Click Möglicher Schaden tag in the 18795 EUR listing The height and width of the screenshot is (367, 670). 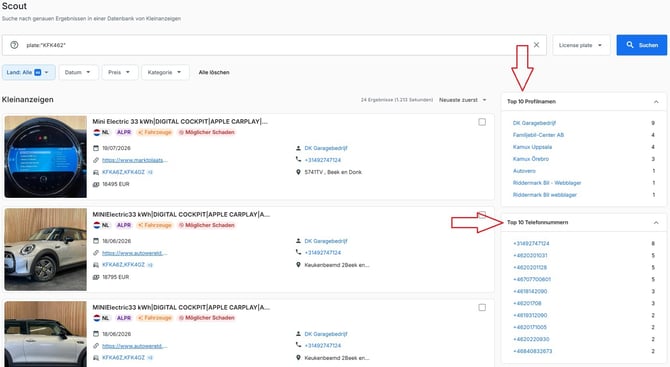coord(206,225)
